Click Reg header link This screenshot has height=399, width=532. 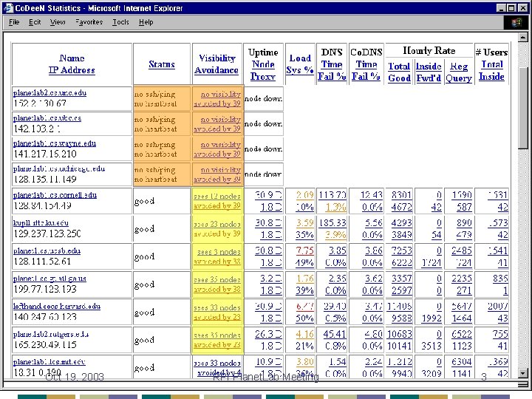coord(459,66)
